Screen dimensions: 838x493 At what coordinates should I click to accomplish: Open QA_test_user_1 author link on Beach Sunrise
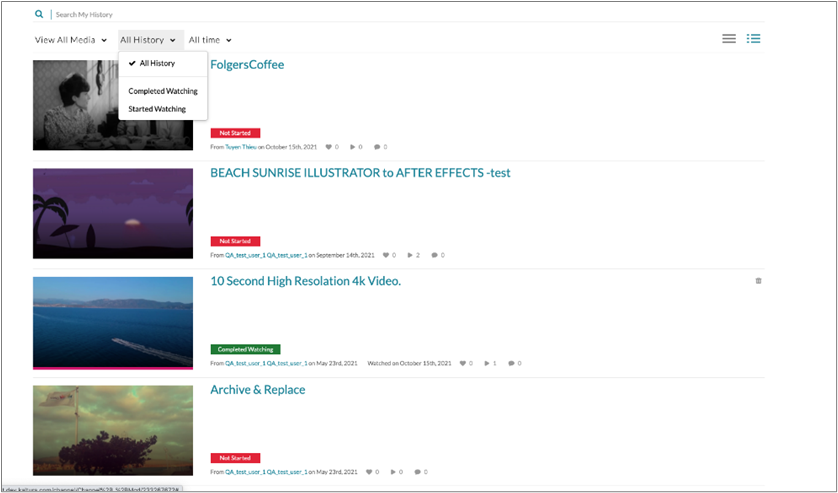[266, 256]
